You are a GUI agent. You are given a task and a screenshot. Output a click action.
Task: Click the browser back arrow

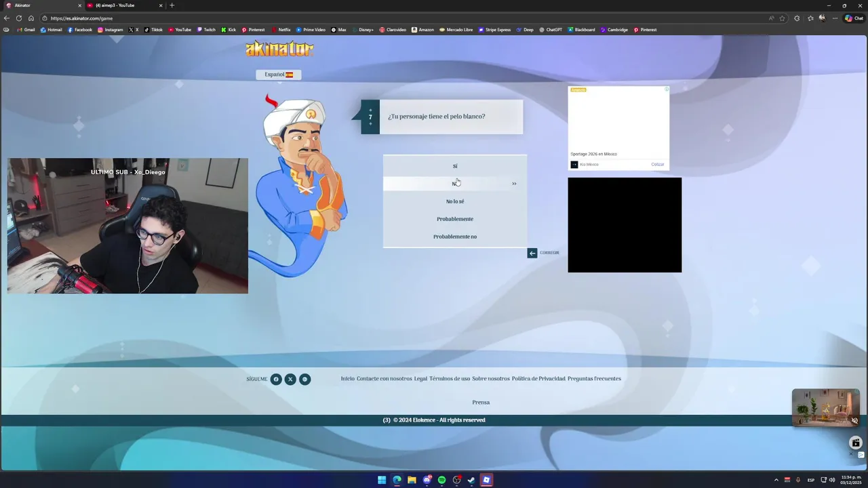(7, 18)
